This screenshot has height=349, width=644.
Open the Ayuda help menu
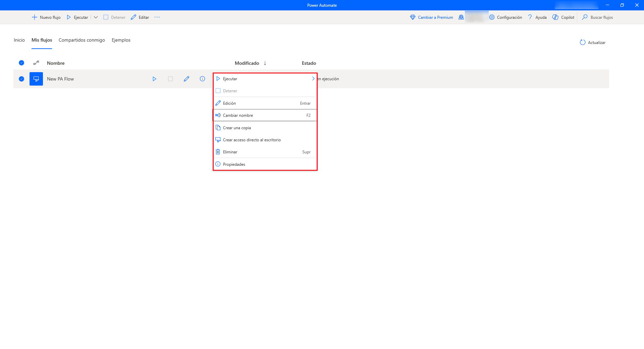[537, 17]
